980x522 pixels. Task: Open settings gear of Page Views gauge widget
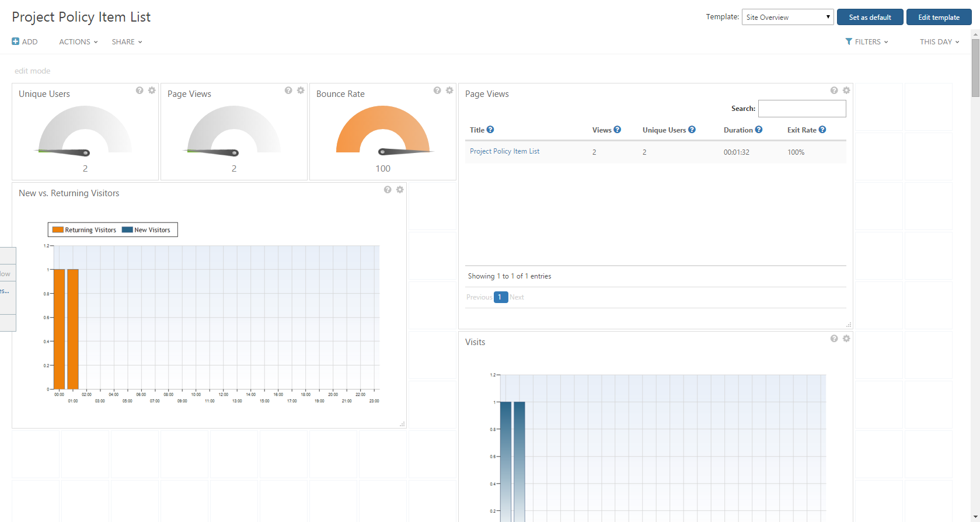(301, 91)
